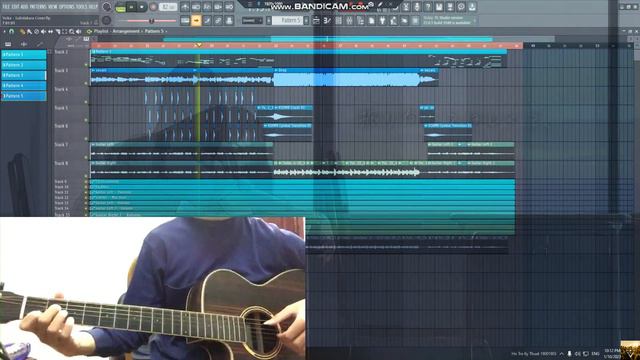The height and width of the screenshot is (360, 640).
Task: Select Pattern 4 in the picker panel
Action: click(x=24, y=86)
